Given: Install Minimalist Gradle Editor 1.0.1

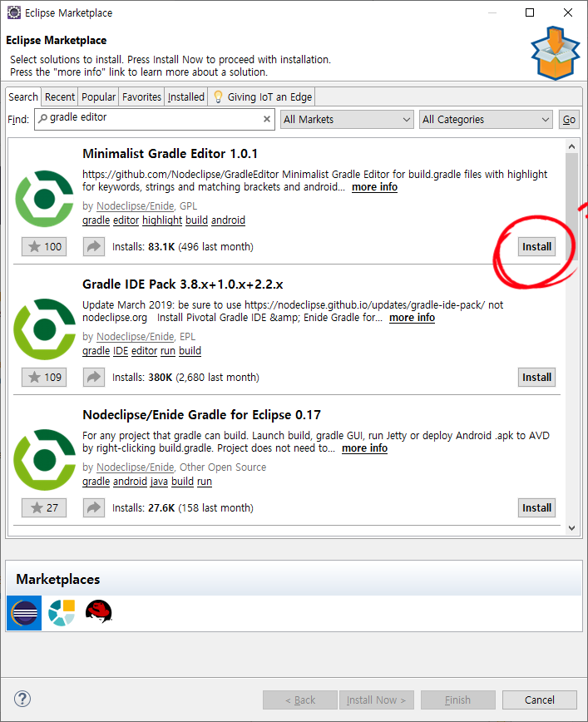Looking at the screenshot, I should click(x=536, y=247).
